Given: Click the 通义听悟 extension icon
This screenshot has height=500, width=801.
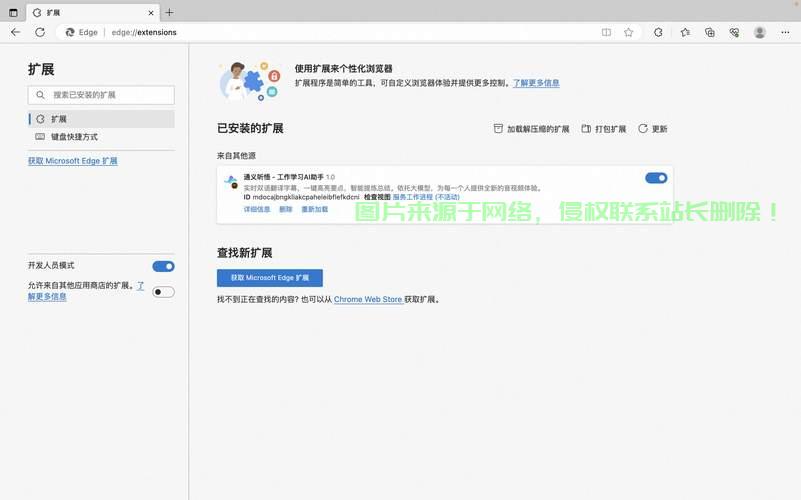Looking at the screenshot, I should click(231, 181).
